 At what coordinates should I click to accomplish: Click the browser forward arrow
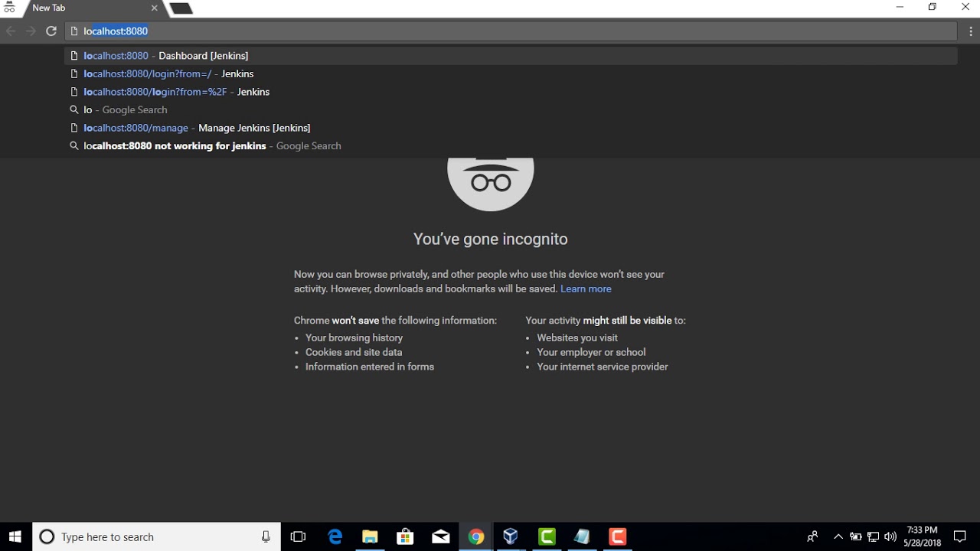pyautogui.click(x=31, y=31)
